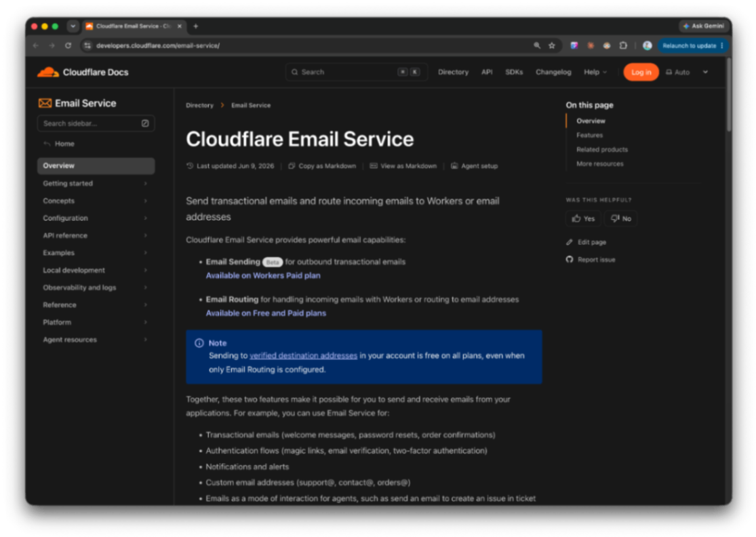
Task: Open the browser extensions puzzle icon
Action: click(x=623, y=46)
